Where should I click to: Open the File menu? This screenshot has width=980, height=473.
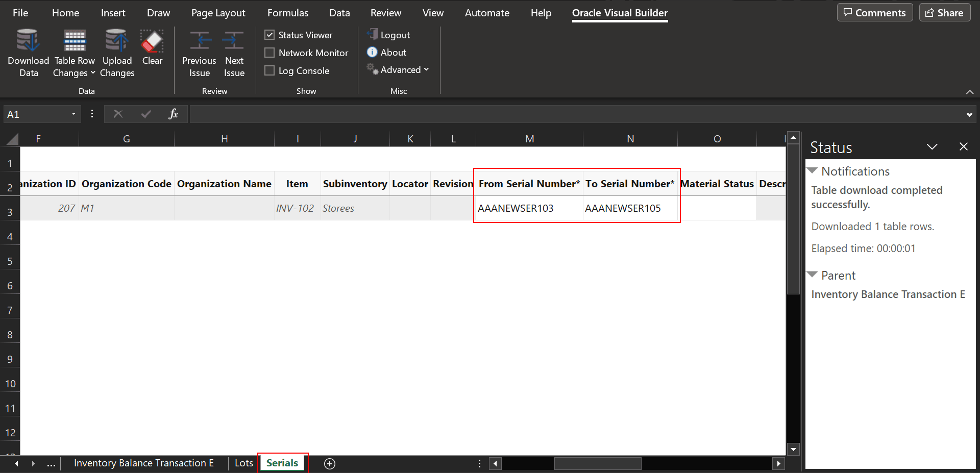point(20,13)
